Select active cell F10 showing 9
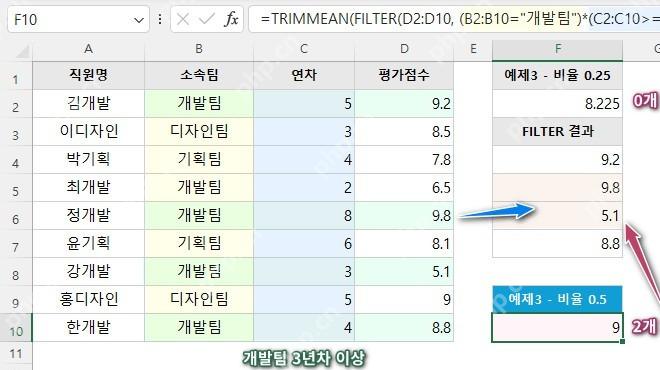Viewport: 660px width, 370px height. [x=558, y=327]
